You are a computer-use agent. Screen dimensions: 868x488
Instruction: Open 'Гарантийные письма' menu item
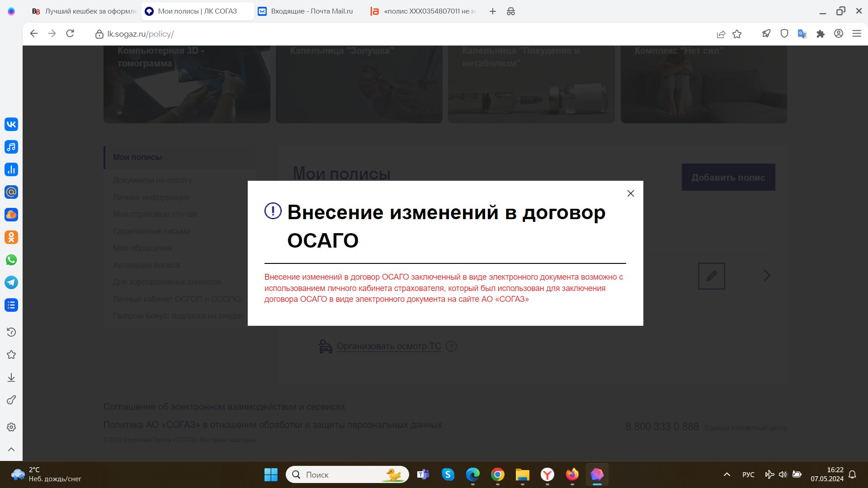151,231
